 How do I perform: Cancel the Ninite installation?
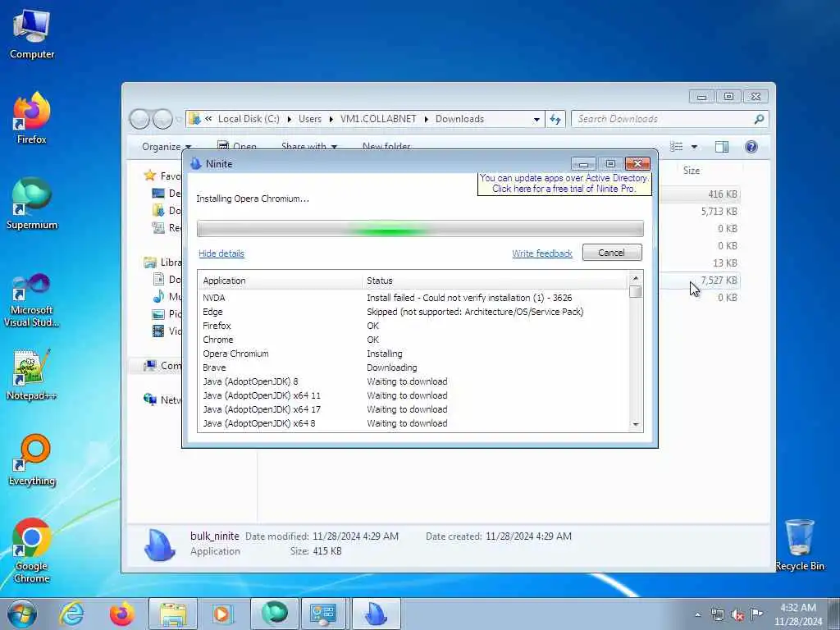(612, 253)
